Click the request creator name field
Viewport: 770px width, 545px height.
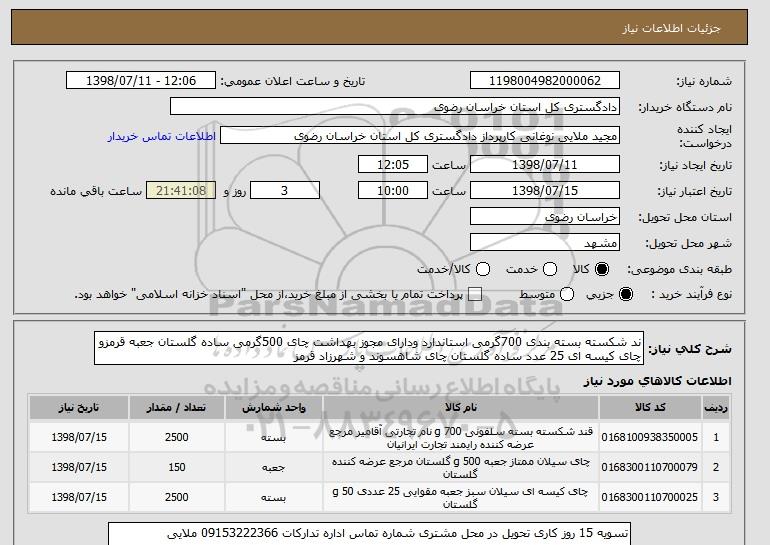coord(420,136)
